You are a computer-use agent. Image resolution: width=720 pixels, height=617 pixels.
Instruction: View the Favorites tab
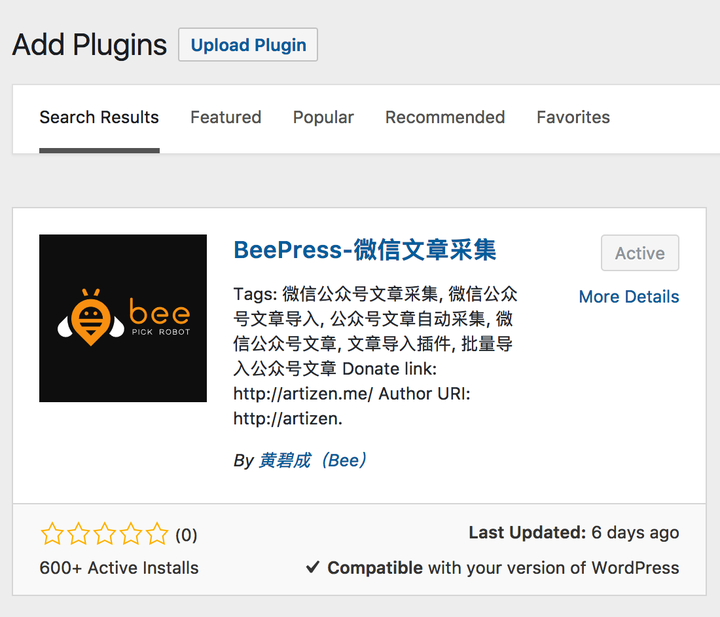point(573,117)
